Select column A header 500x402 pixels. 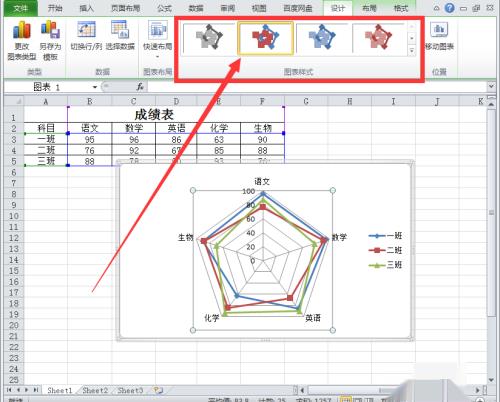coord(46,101)
